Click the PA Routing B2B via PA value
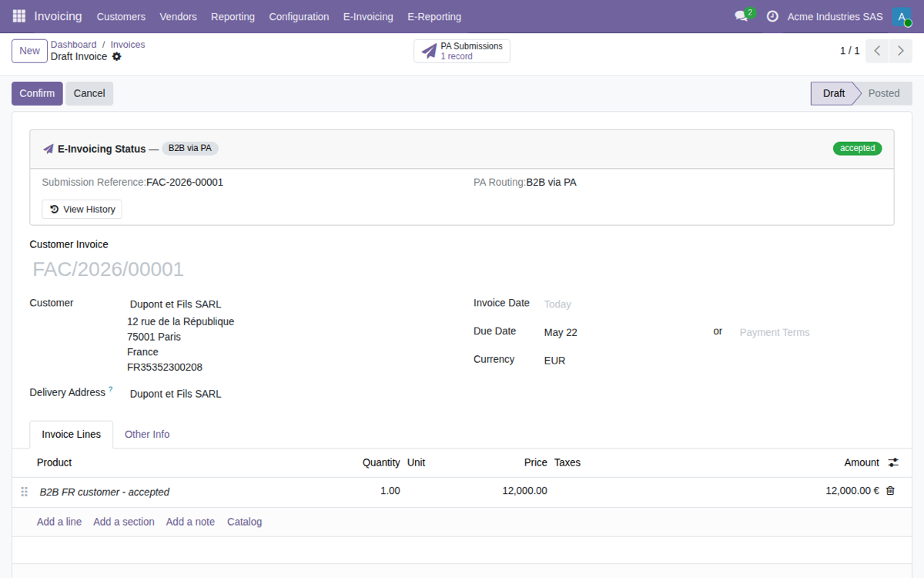This screenshot has height=578, width=924. [551, 183]
